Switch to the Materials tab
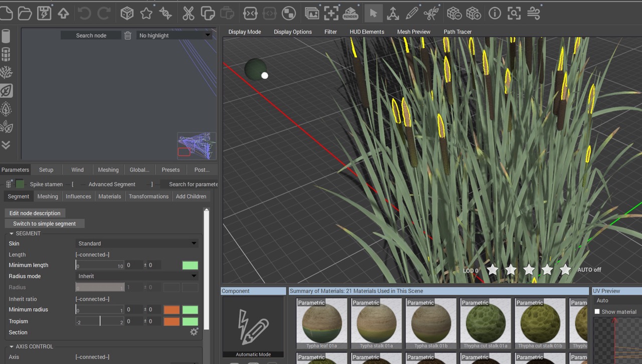 tap(109, 197)
